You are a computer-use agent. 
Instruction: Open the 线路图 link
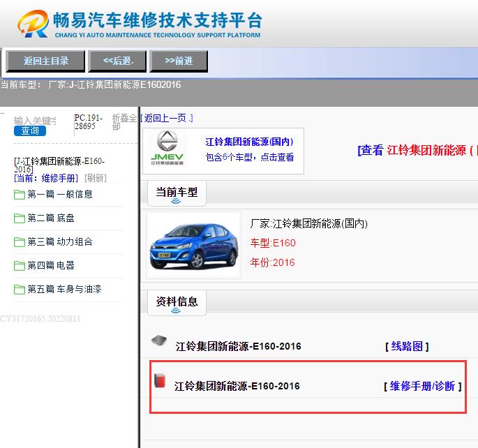[407, 347]
